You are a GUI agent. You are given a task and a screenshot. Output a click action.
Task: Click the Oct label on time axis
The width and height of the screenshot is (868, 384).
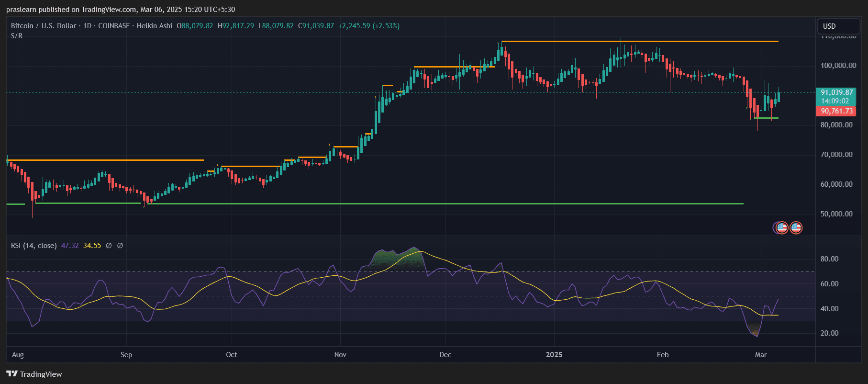tap(232, 355)
